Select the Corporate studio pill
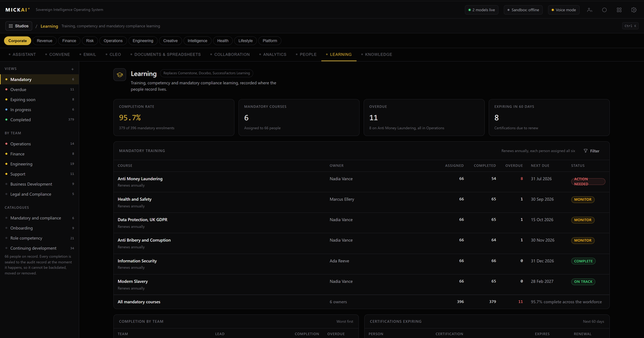This screenshot has height=338, width=644. (x=18, y=41)
